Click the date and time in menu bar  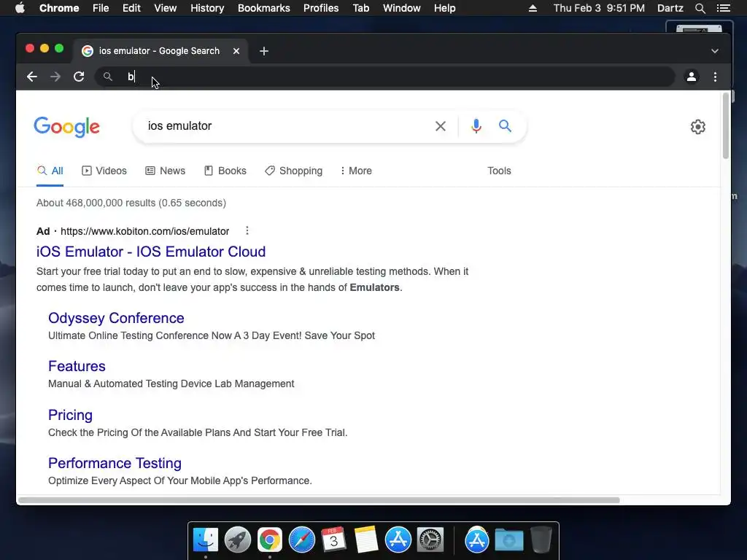599,8
